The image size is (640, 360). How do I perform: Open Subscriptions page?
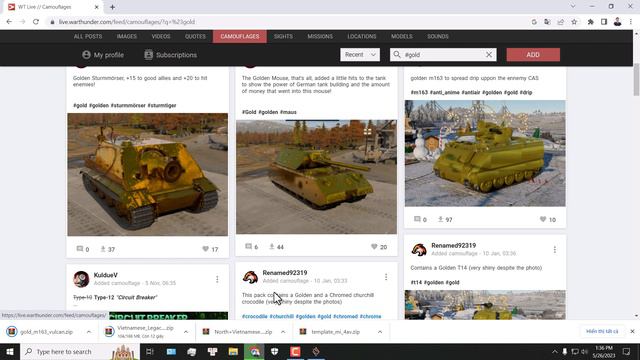(x=170, y=55)
